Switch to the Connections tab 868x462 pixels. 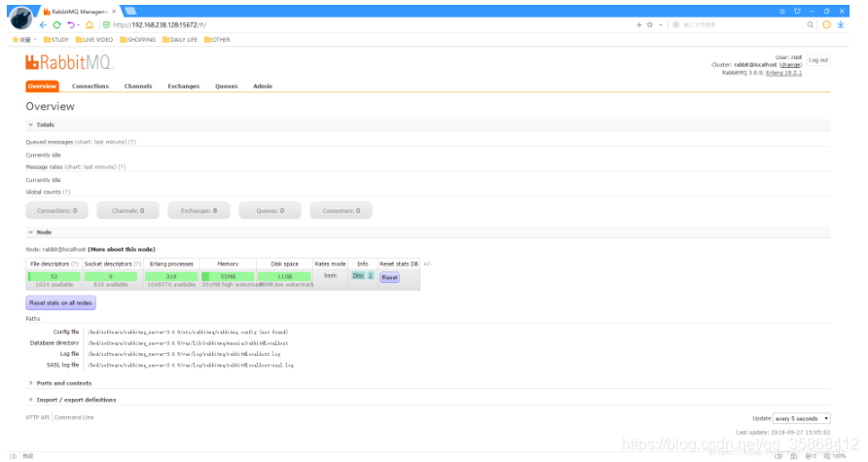pos(90,87)
